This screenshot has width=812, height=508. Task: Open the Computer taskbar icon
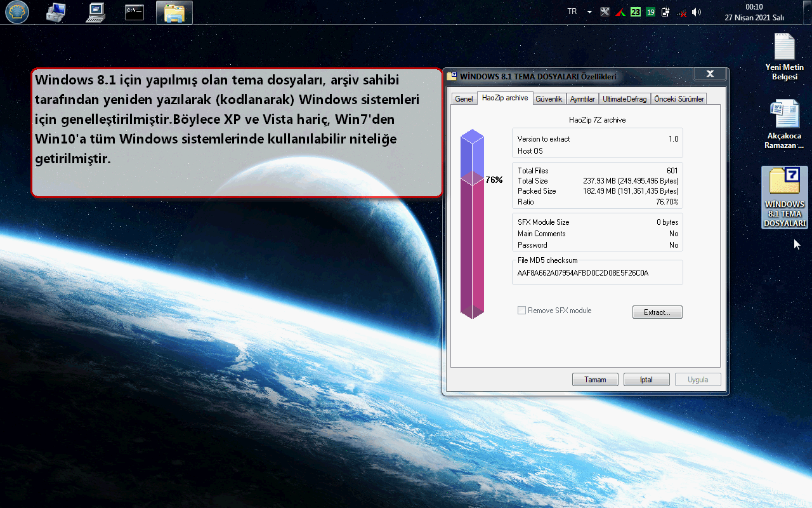[x=95, y=12]
